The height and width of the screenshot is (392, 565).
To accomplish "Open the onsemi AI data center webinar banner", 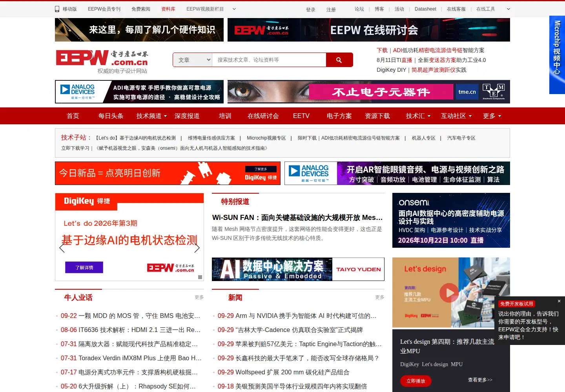I will point(451,220).
